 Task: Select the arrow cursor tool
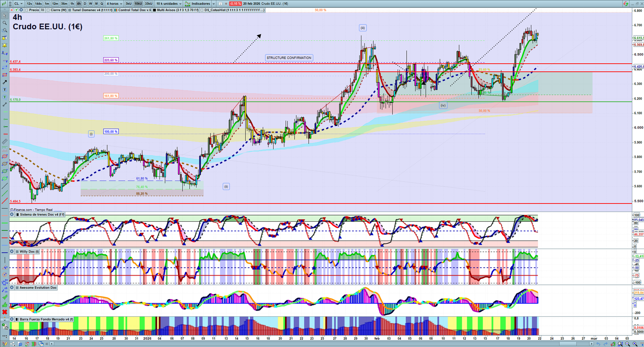click(5, 16)
